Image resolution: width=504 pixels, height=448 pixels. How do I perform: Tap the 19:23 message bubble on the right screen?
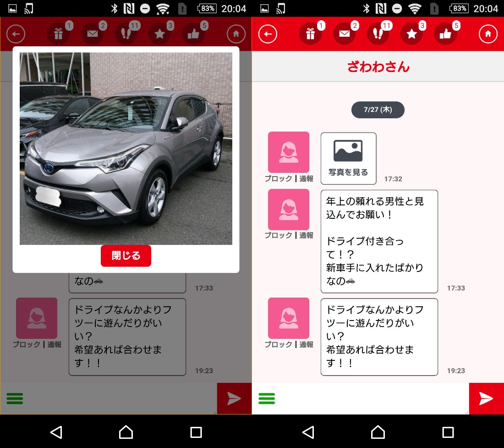[x=379, y=337]
